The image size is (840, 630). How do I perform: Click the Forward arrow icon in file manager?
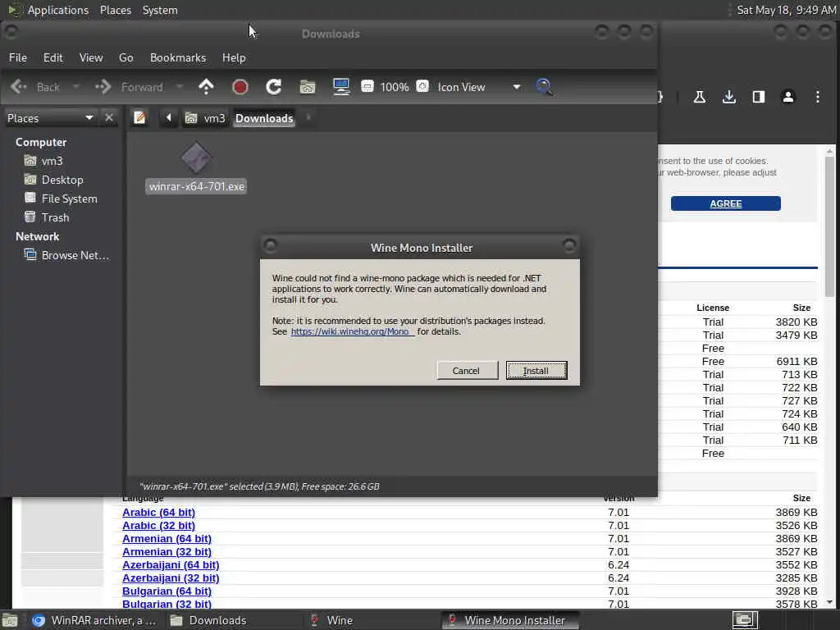coord(103,87)
